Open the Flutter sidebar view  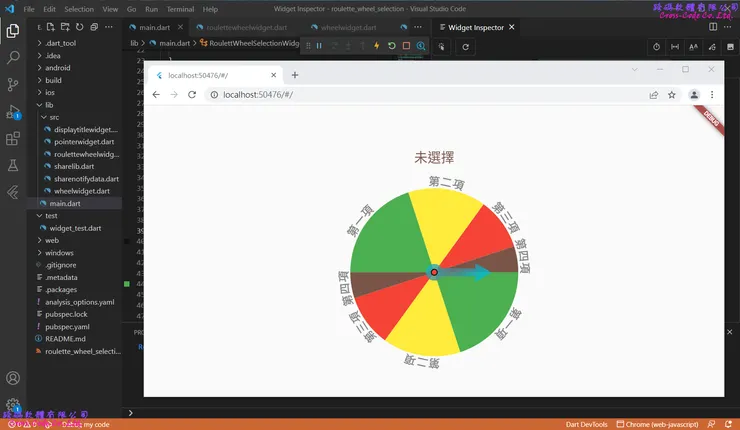click(13, 192)
